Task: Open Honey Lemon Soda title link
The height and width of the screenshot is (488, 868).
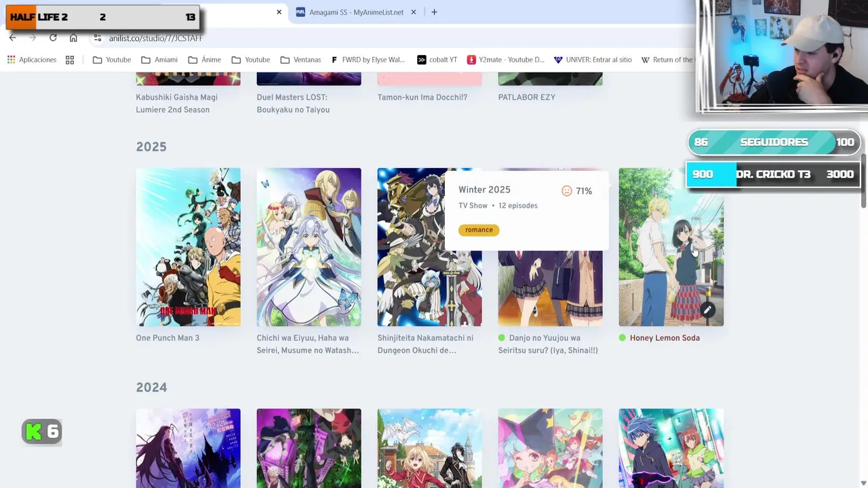Action: (x=665, y=338)
